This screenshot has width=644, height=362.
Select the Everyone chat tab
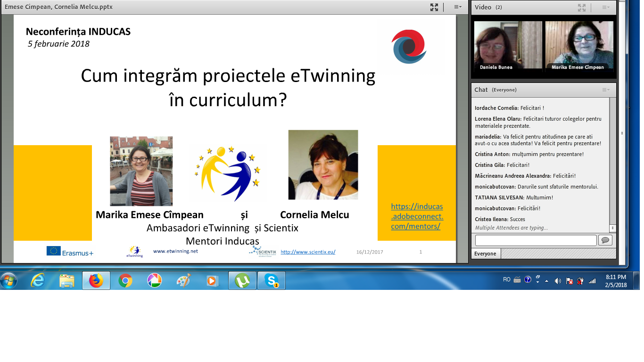click(x=486, y=254)
